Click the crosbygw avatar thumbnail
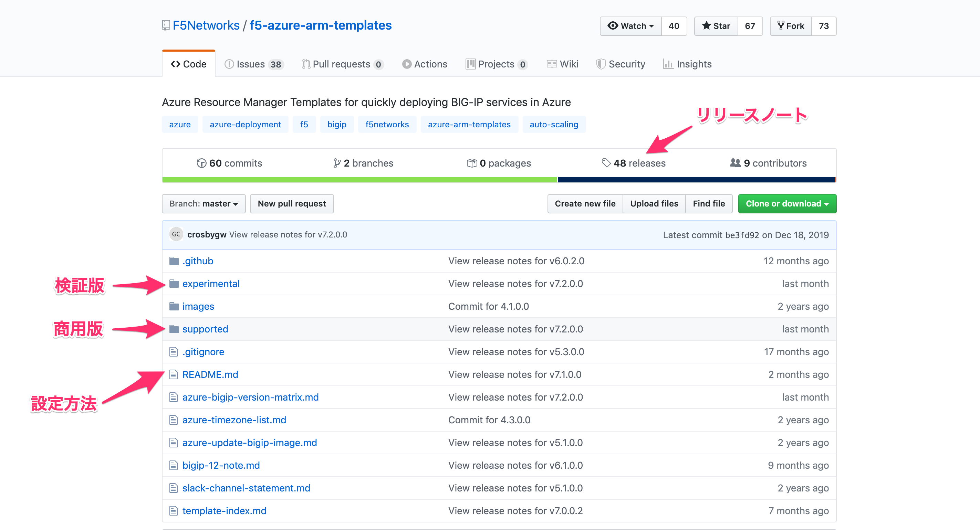 (176, 234)
